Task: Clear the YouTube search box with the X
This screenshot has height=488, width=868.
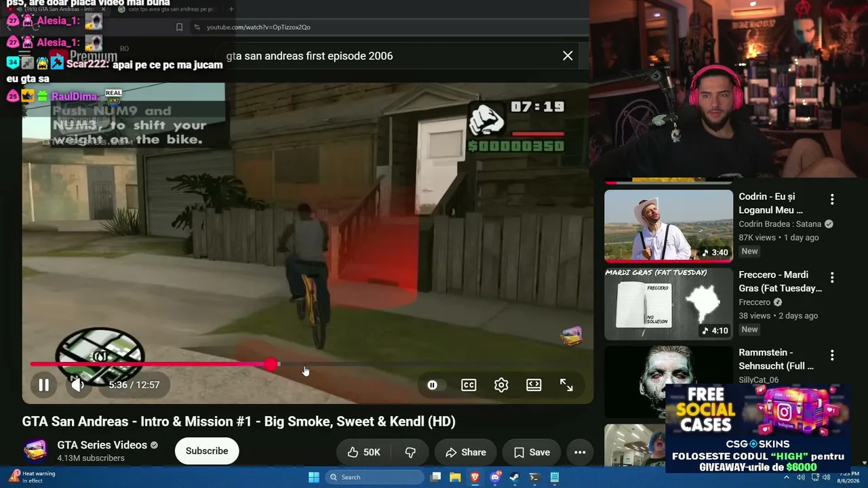Action: pyautogui.click(x=568, y=56)
